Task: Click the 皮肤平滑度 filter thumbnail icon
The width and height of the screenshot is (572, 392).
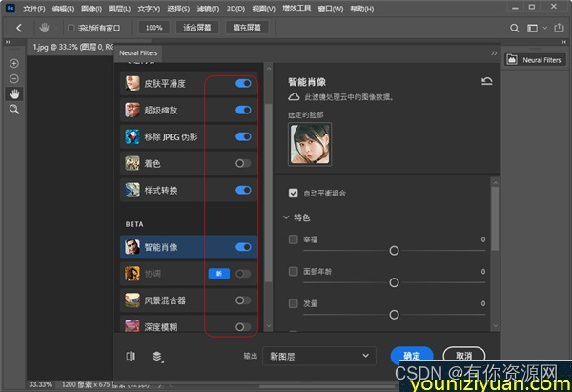Action: click(133, 83)
